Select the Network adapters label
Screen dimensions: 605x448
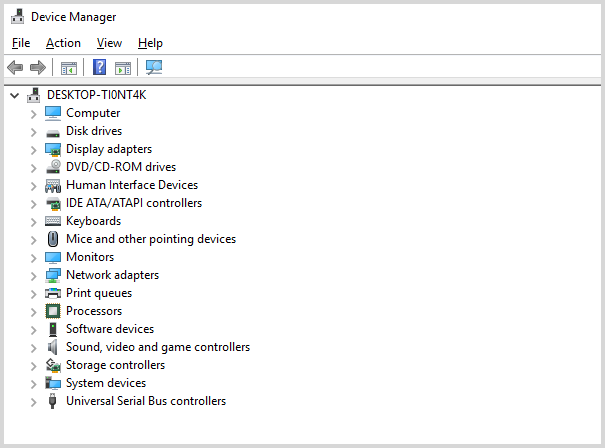112,275
